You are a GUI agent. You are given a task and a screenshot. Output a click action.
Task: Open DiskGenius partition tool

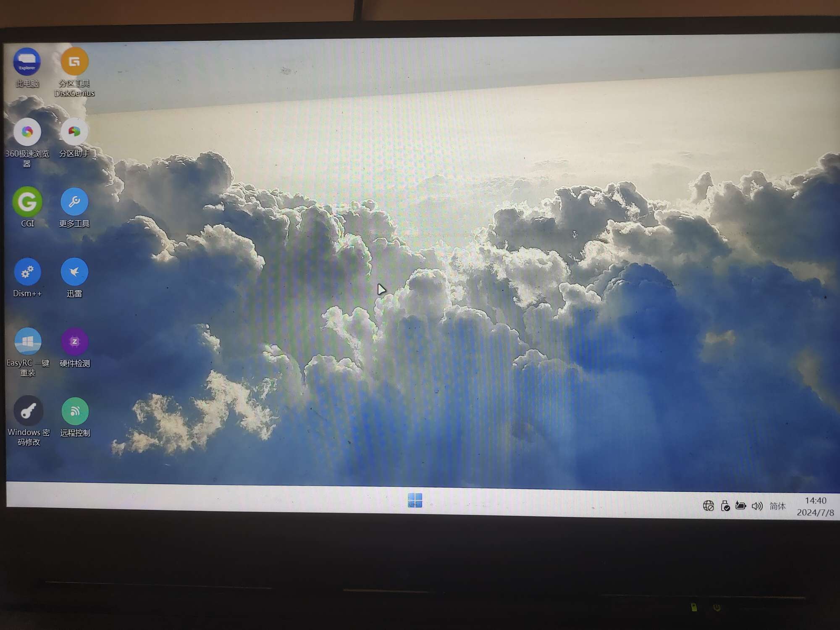[x=74, y=63]
